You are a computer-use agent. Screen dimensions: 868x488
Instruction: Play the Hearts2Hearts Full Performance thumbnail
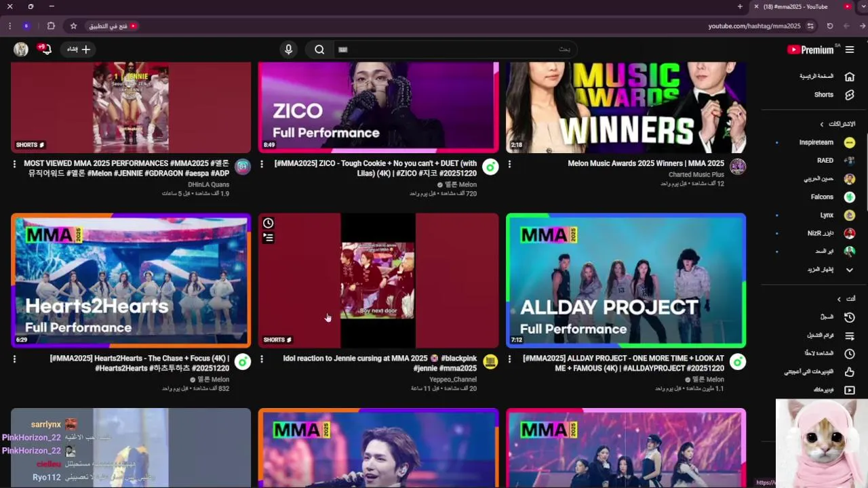(131, 281)
